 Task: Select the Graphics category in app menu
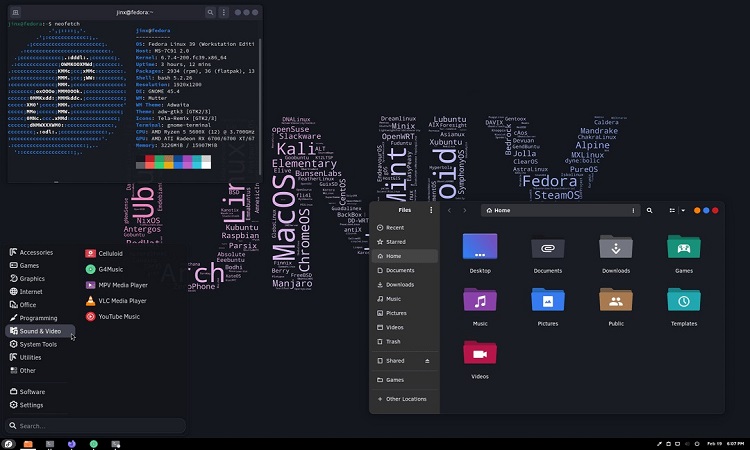click(32, 278)
